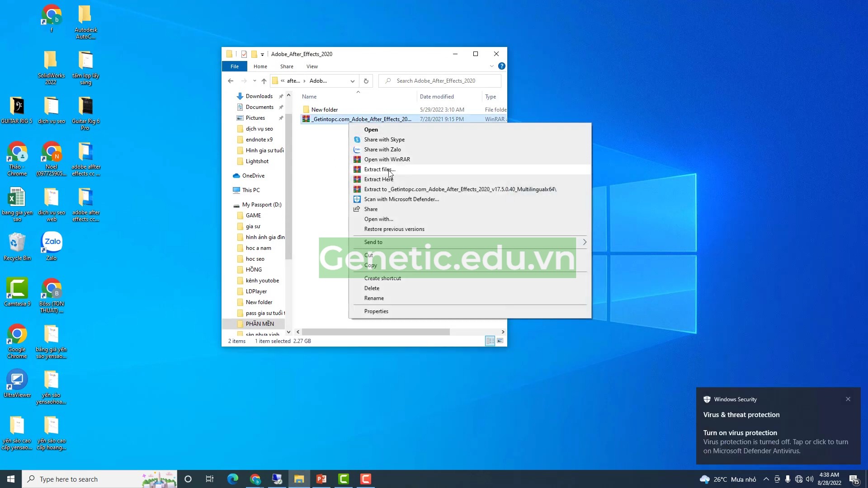Click the up one level arrow
Image resolution: width=868 pixels, height=488 pixels.
[x=264, y=81]
